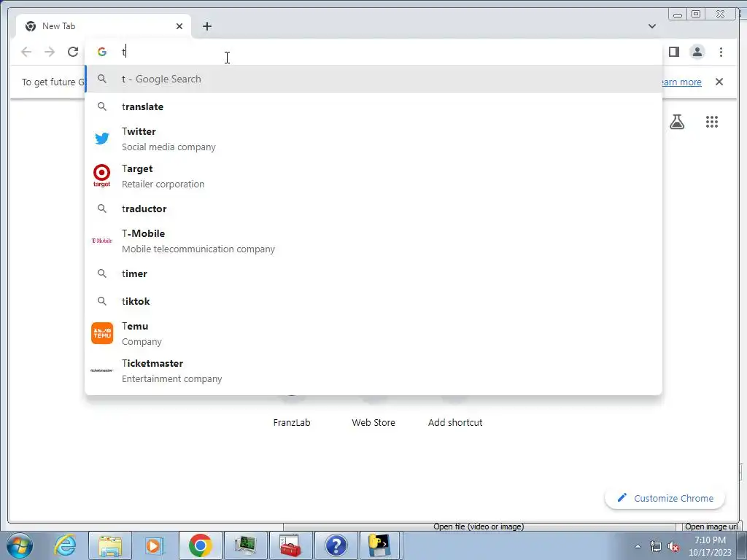Click the taskbar clock showing 7:10 PM
747x560 pixels.
710,546
